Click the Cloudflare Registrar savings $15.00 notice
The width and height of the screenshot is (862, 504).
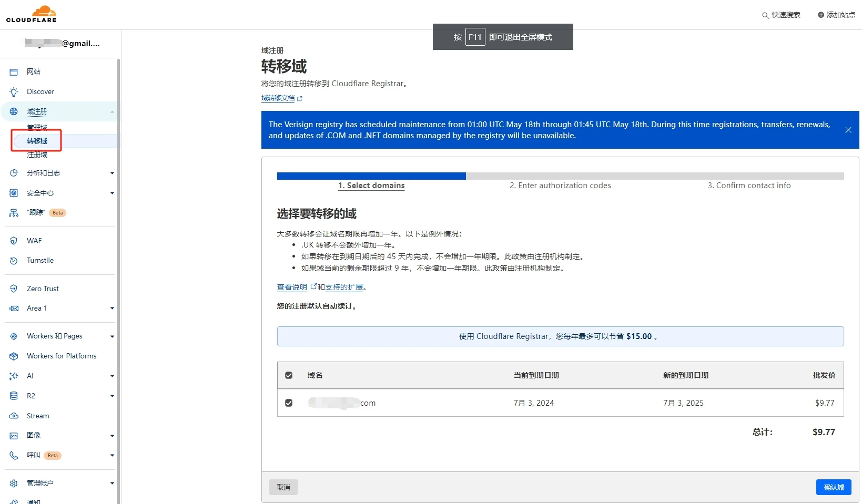pos(560,336)
